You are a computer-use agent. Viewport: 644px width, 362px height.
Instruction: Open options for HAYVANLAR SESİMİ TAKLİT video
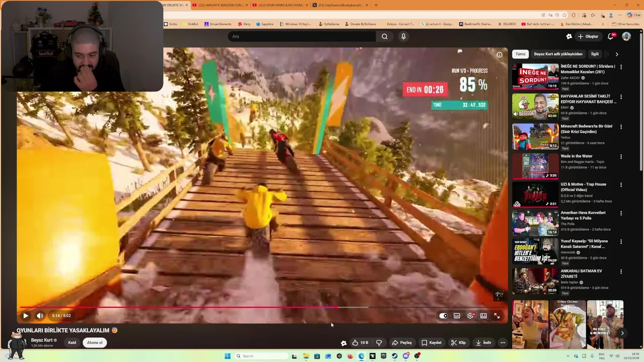pyautogui.click(x=621, y=97)
